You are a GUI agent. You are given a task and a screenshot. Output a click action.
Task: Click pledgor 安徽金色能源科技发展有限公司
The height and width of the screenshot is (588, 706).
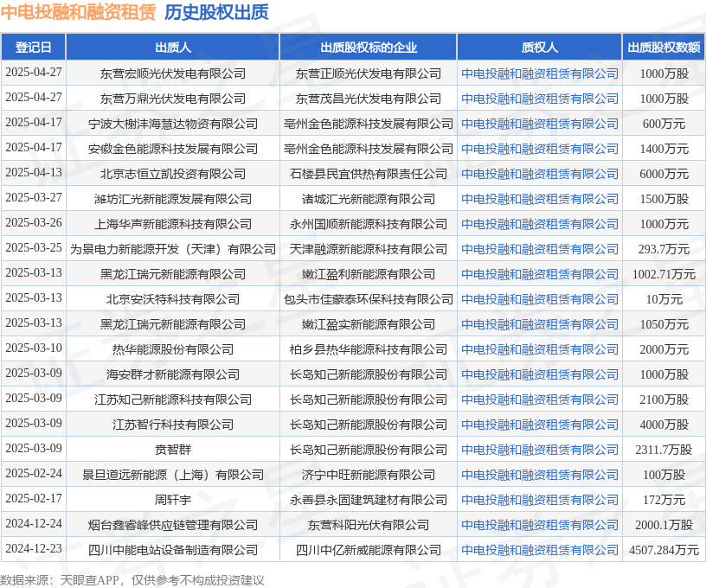[x=173, y=149]
